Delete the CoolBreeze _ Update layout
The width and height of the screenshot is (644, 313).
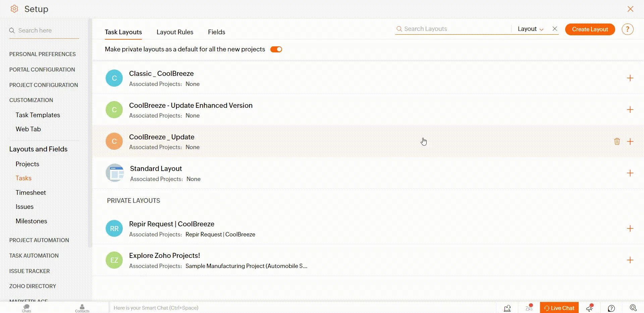pyautogui.click(x=617, y=141)
